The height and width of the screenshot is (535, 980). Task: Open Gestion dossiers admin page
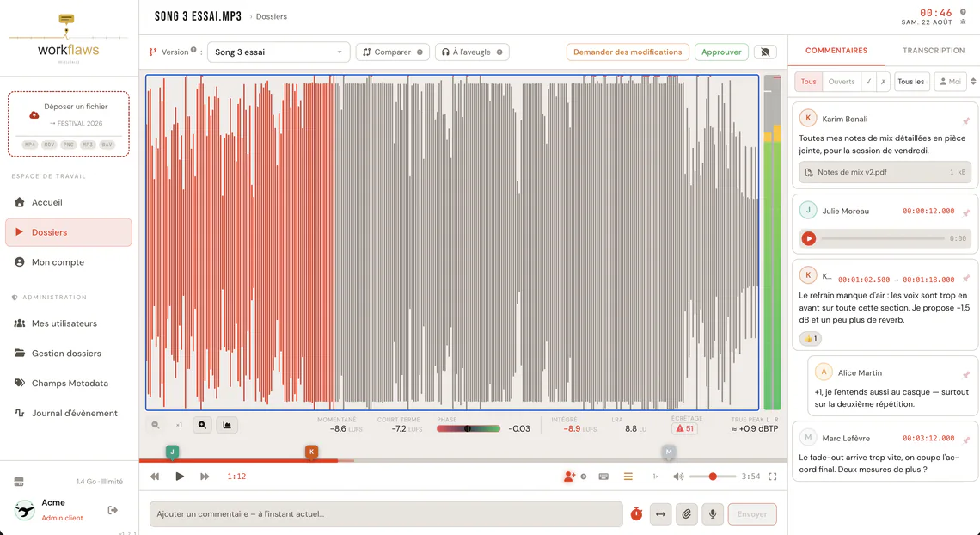[x=69, y=354]
